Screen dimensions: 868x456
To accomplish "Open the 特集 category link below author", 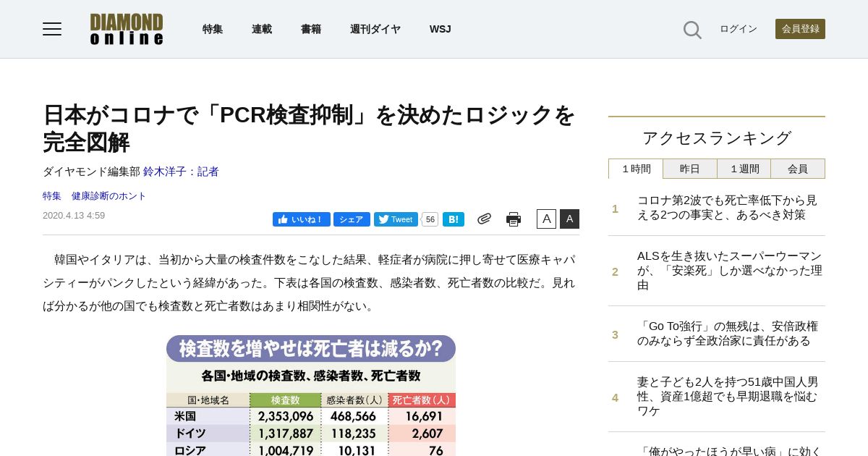I will click(x=52, y=196).
